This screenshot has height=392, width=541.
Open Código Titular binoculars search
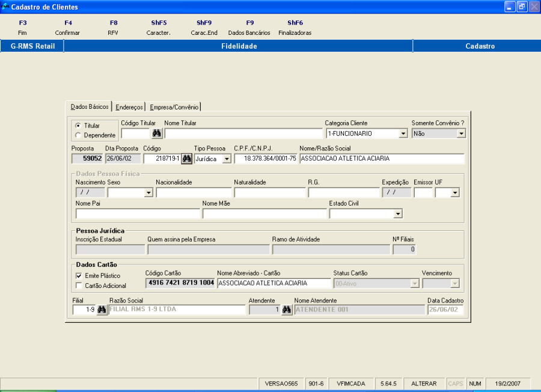tap(157, 133)
